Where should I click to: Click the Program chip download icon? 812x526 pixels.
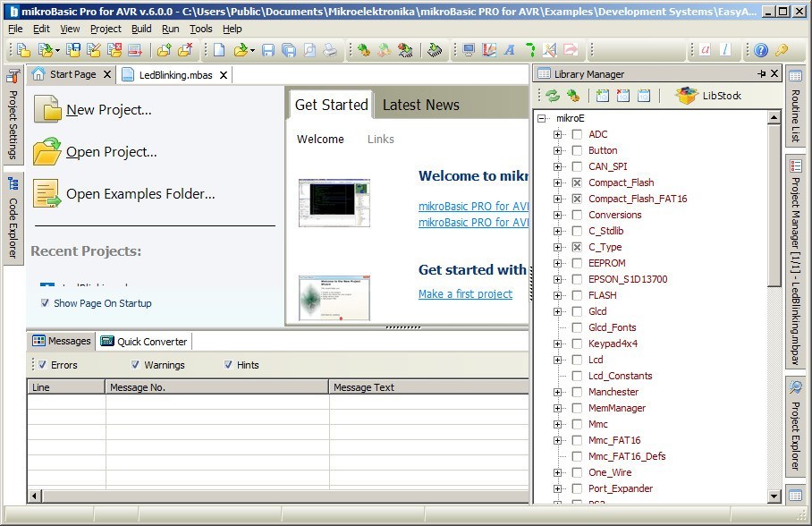point(435,50)
